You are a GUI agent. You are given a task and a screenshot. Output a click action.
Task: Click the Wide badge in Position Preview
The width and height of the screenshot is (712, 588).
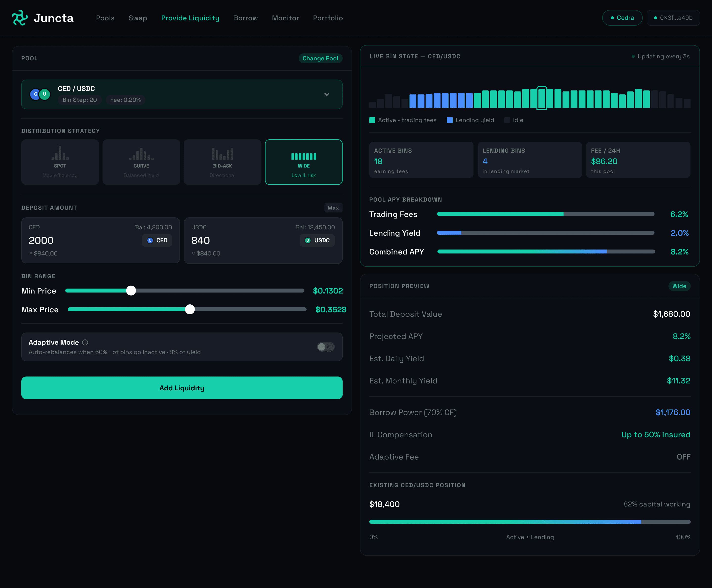(x=679, y=286)
